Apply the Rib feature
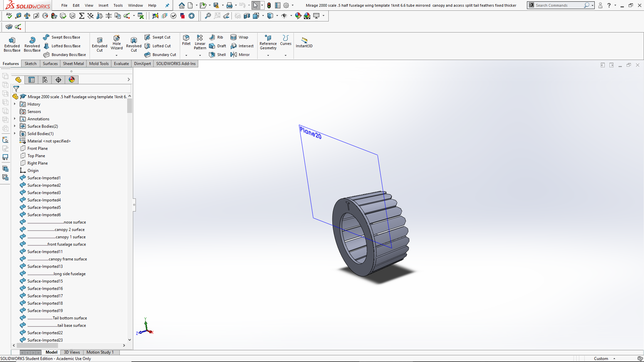The height and width of the screenshot is (362, 644). click(x=216, y=37)
